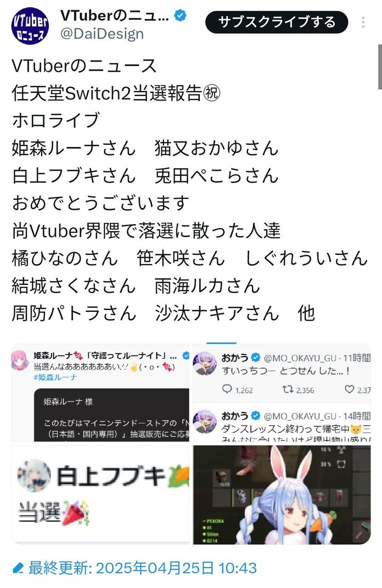Click the page scrollbar on the right edge

pos(380,67)
